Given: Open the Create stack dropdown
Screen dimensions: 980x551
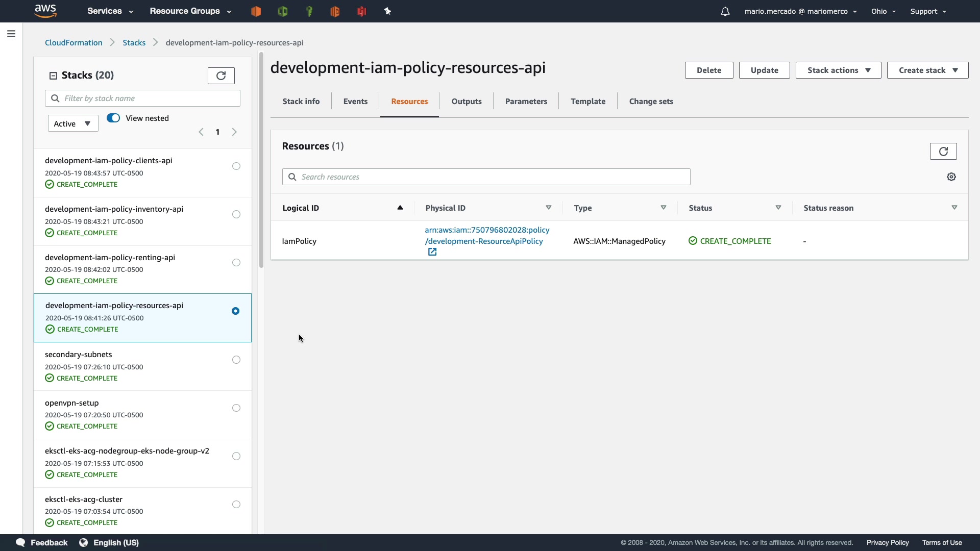Looking at the screenshot, I should click(x=927, y=70).
